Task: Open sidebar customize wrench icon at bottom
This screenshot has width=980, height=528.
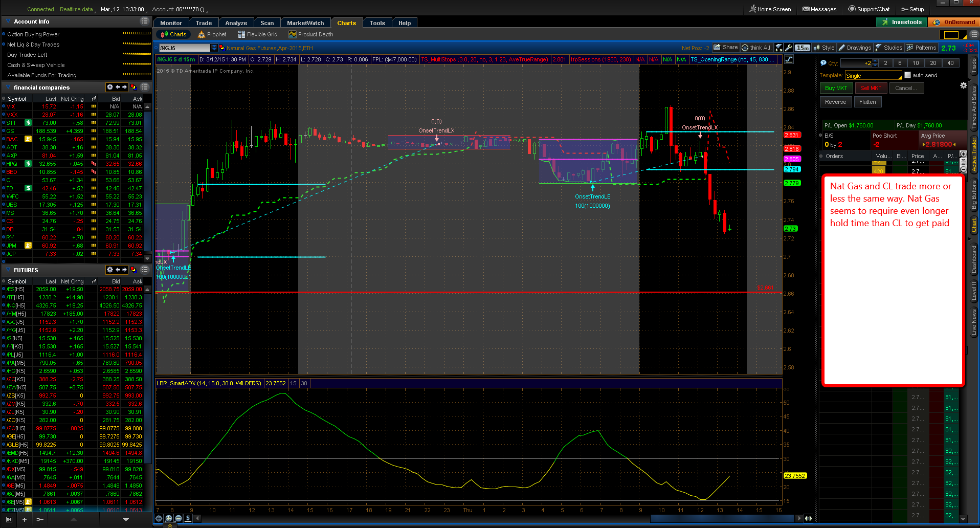Action: [x=40, y=519]
